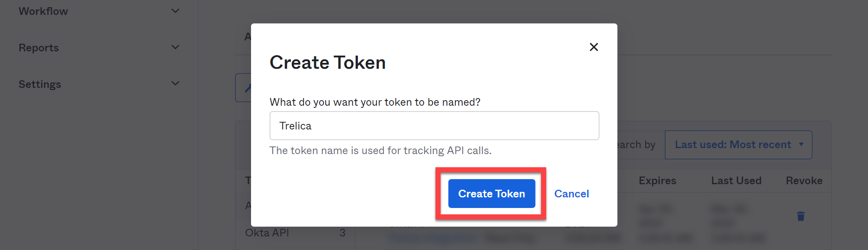
Task: Open the Last used: Most recent dropdown
Action: (x=738, y=145)
